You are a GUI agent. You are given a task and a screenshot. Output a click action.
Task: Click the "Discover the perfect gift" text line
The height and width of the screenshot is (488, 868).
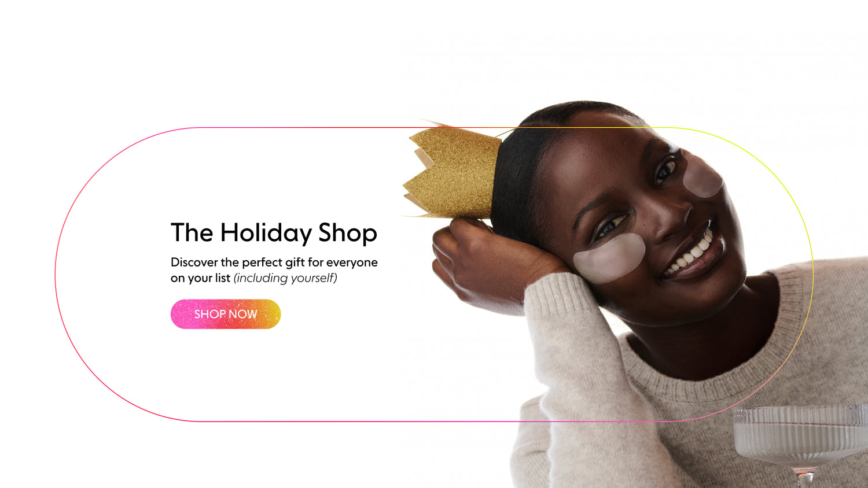(x=274, y=263)
